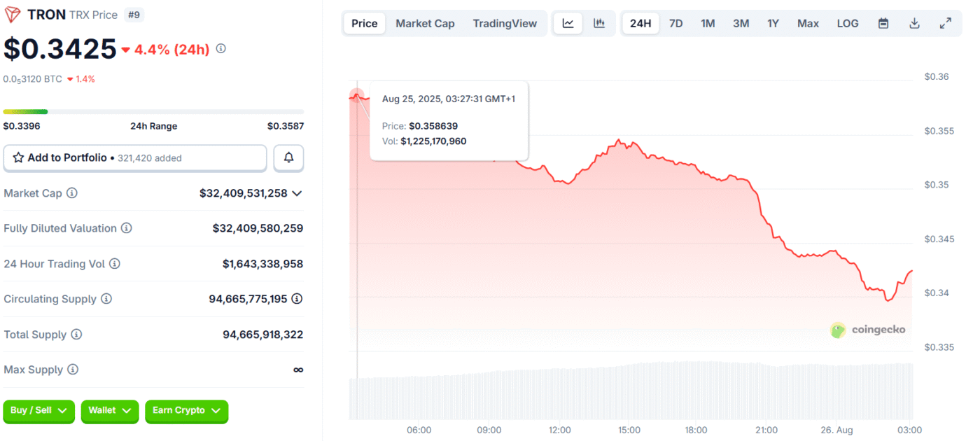The width and height of the screenshot is (980, 441).
Task: Expand the Market Cap details chevron
Action: coord(297,193)
